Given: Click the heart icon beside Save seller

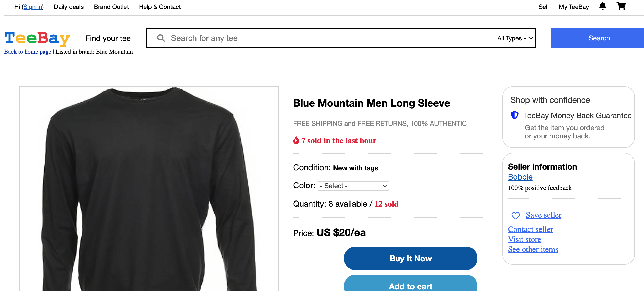Looking at the screenshot, I should [515, 216].
